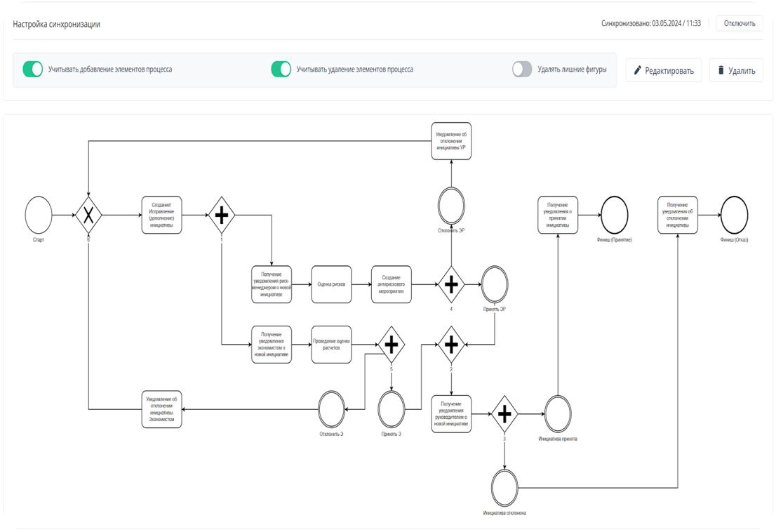The height and width of the screenshot is (532, 776).
Task: Select the 'Инициатива принята' event circle
Action: [558, 414]
